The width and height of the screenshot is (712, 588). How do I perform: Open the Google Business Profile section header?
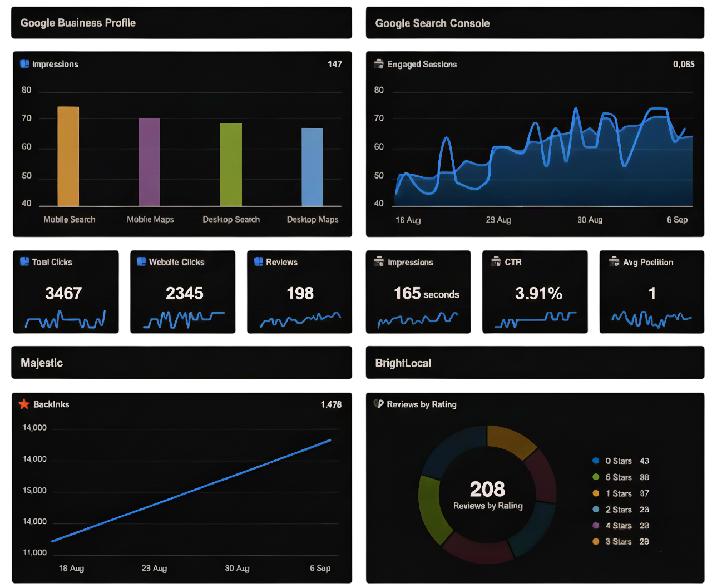pos(78,23)
